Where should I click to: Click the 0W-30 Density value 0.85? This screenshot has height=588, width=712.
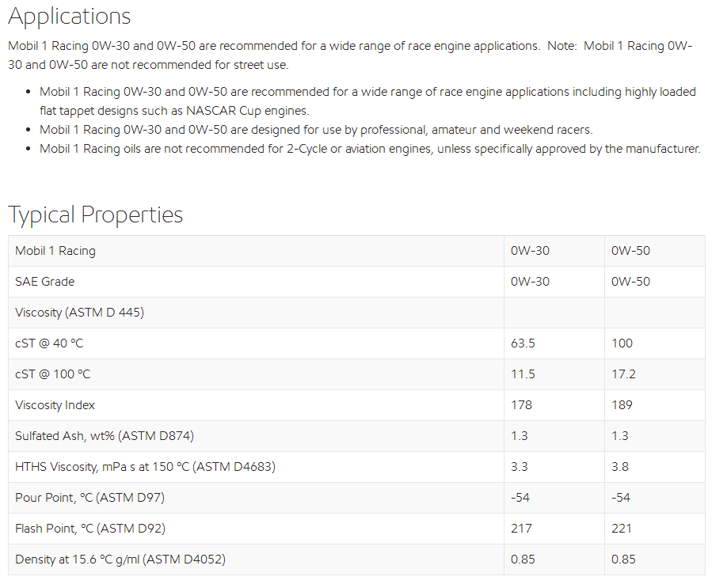tap(523, 560)
